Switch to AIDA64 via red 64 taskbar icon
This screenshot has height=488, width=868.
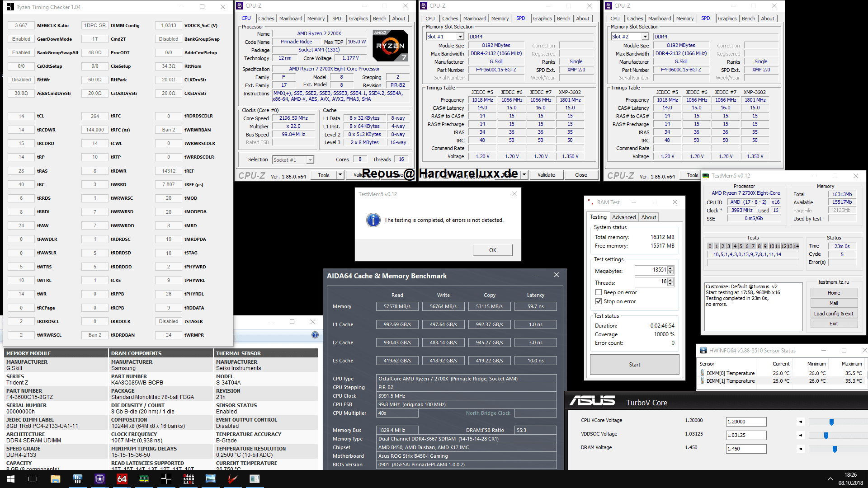click(122, 479)
